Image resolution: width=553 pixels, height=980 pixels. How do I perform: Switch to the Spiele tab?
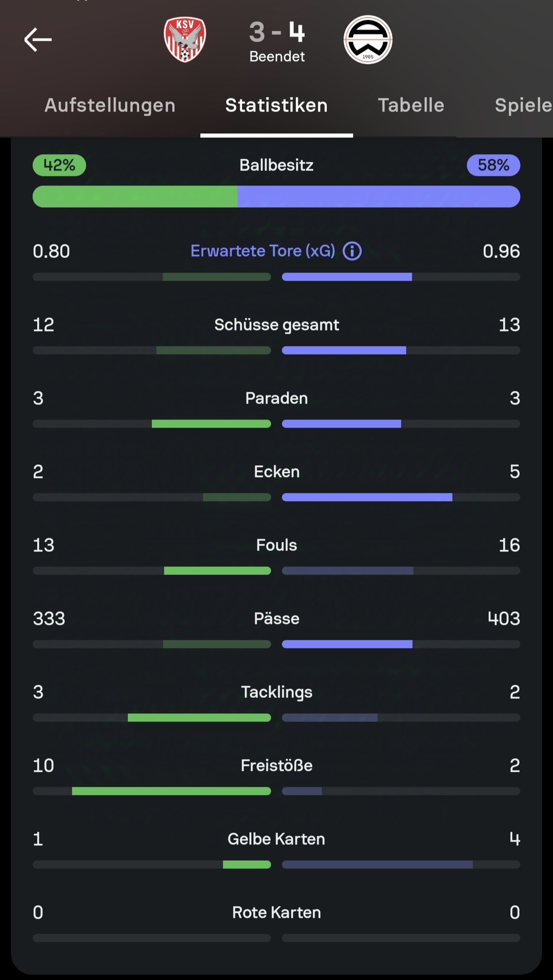tap(524, 105)
